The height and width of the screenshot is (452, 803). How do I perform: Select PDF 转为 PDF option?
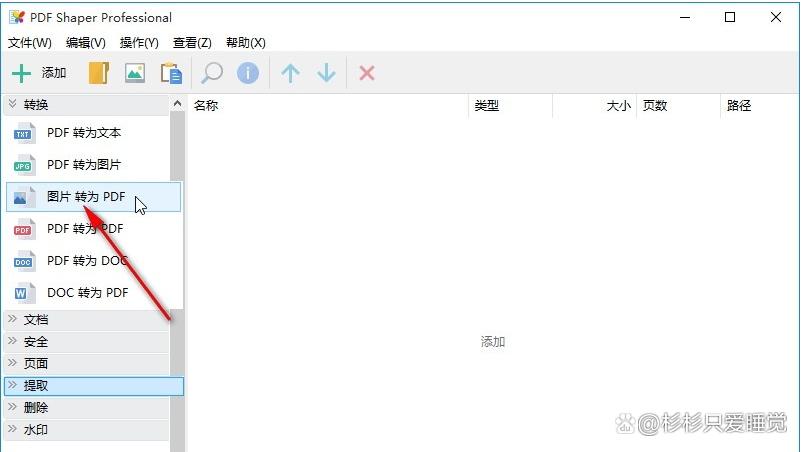pyautogui.click(x=85, y=229)
